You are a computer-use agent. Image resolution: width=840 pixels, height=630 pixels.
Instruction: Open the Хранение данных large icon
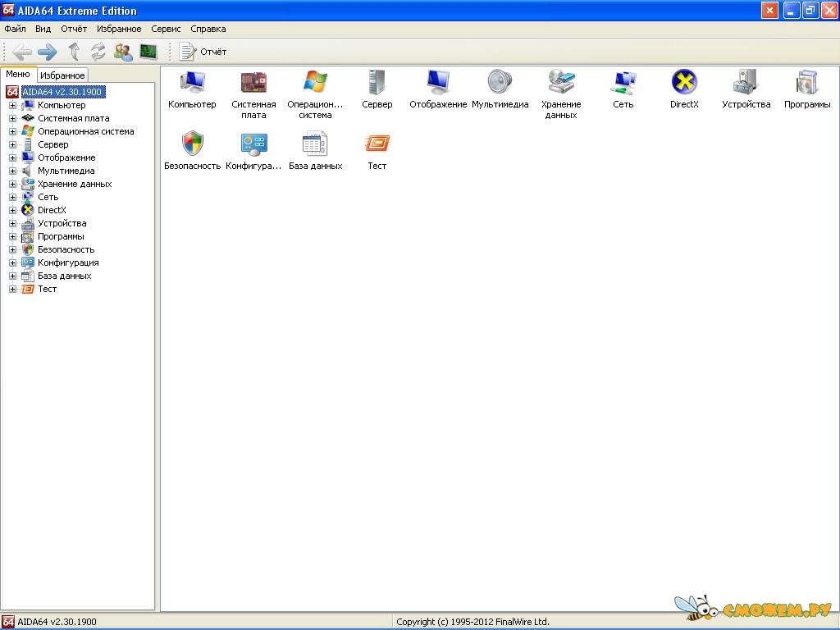pyautogui.click(x=561, y=82)
